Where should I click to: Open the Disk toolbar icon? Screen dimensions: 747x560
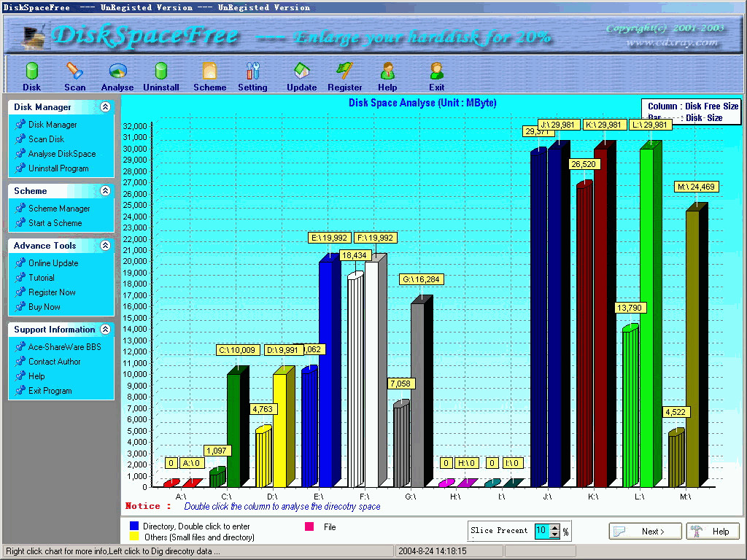point(32,76)
